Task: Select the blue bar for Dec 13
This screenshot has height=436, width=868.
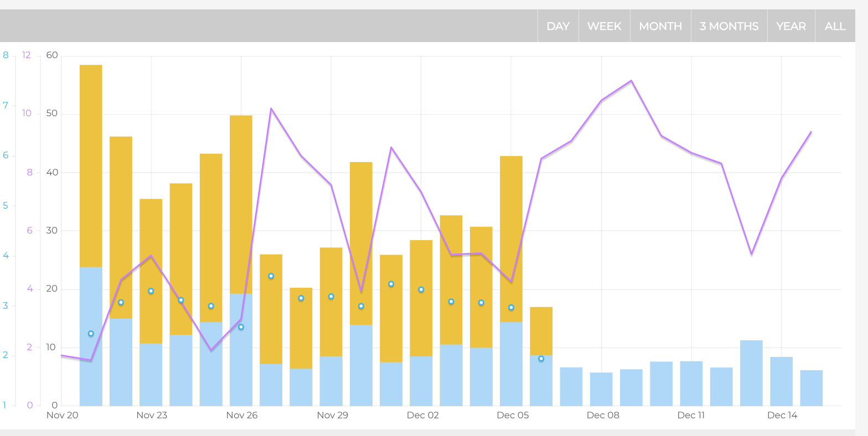Action: 751,373
